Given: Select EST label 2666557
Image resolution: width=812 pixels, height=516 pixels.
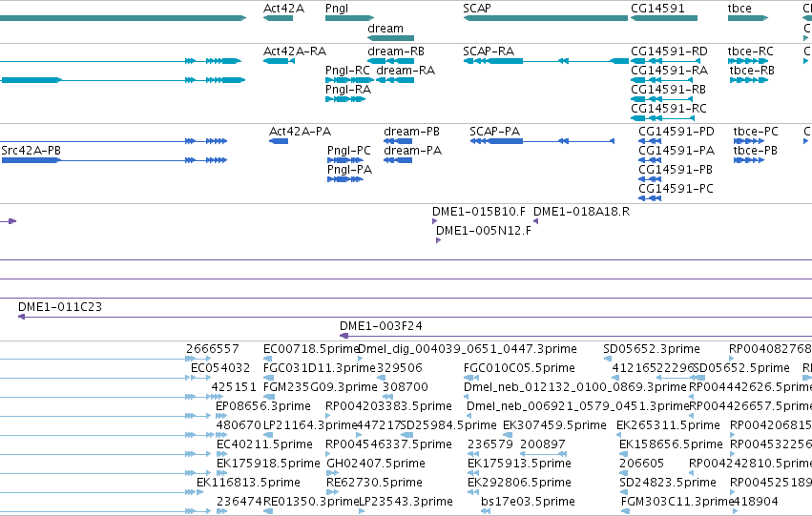Looking at the screenshot, I should [x=213, y=349].
